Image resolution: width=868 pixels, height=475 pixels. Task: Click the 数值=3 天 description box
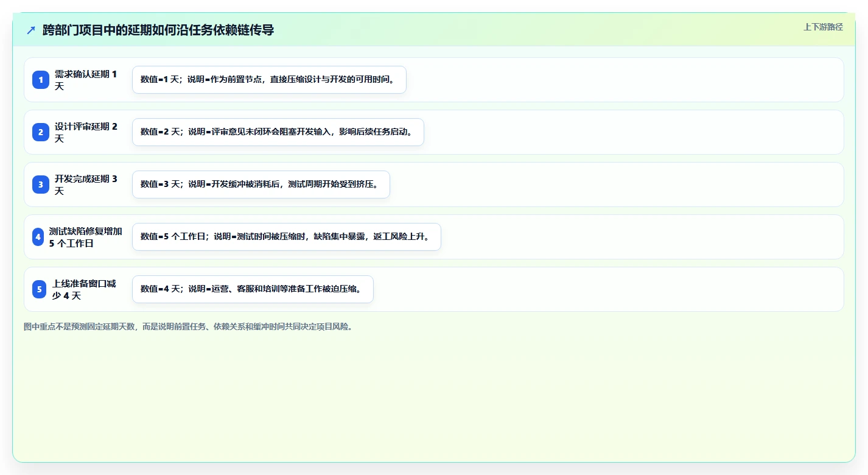pyautogui.click(x=261, y=185)
